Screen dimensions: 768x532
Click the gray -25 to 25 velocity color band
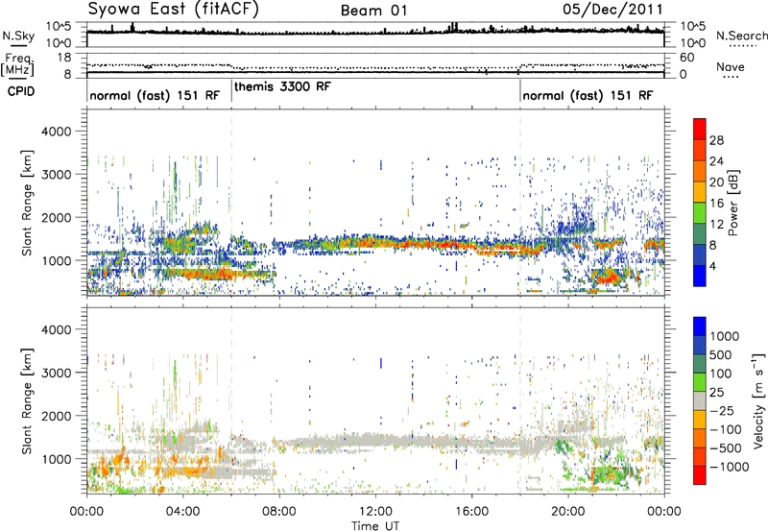(700, 400)
